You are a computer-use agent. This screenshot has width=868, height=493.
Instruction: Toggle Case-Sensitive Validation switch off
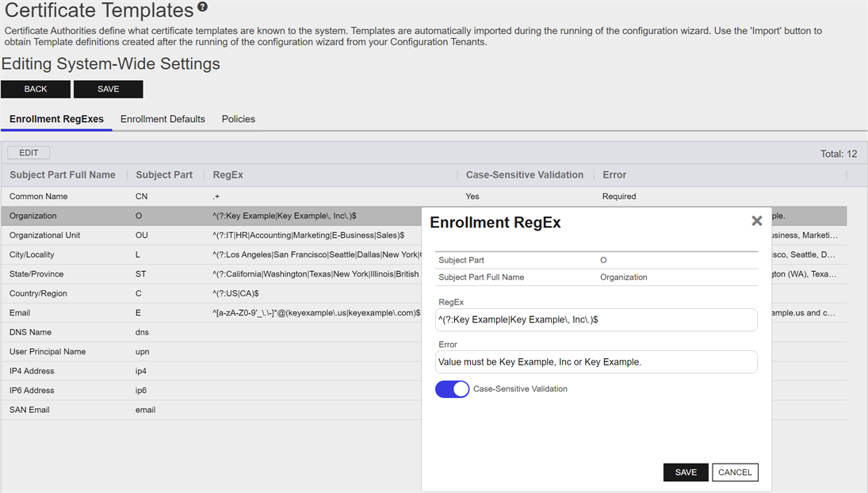(x=452, y=389)
